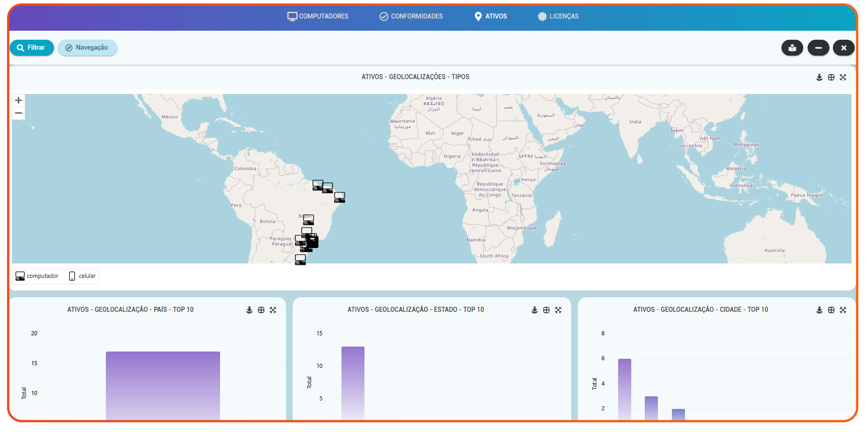Click the dark minus collapse button
Image resolution: width=868 pixels, height=432 pixels.
(818, 48)
